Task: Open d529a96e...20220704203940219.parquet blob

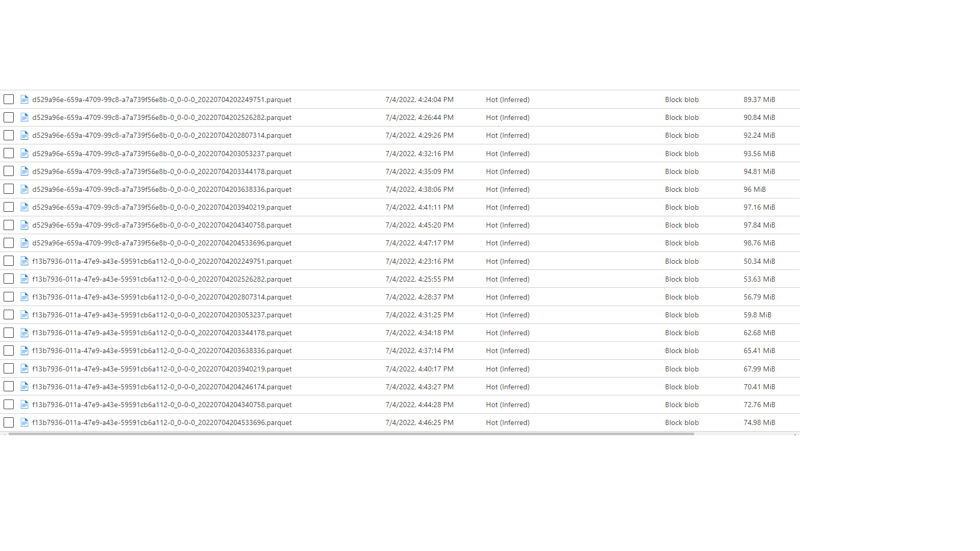Action: (162, 207)
